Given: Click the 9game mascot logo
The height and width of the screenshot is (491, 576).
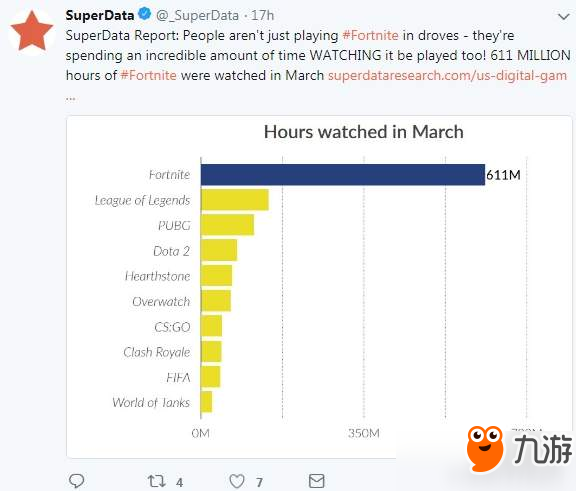Looking at the screenshot, I should coord(485,448).
